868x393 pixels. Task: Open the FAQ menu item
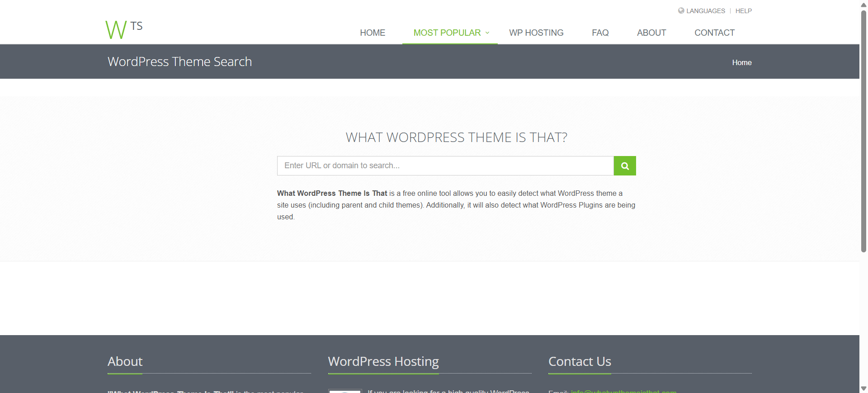pos(600,33)
